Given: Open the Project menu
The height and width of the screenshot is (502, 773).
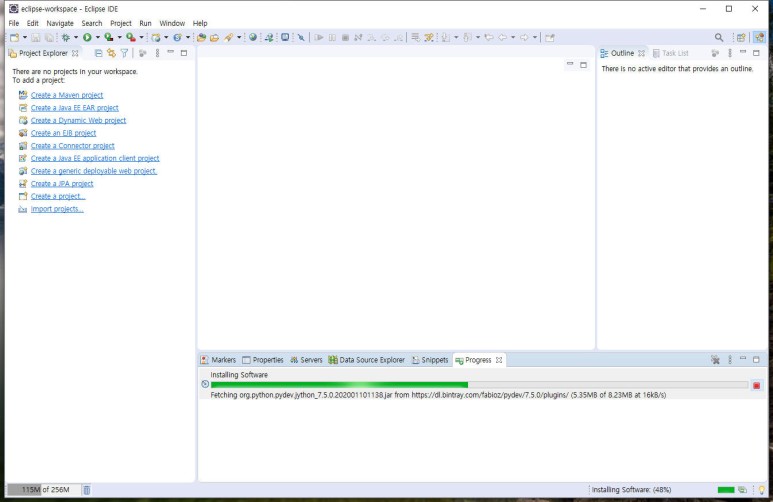Looking at the screenshot, I should tap(121, 23).
